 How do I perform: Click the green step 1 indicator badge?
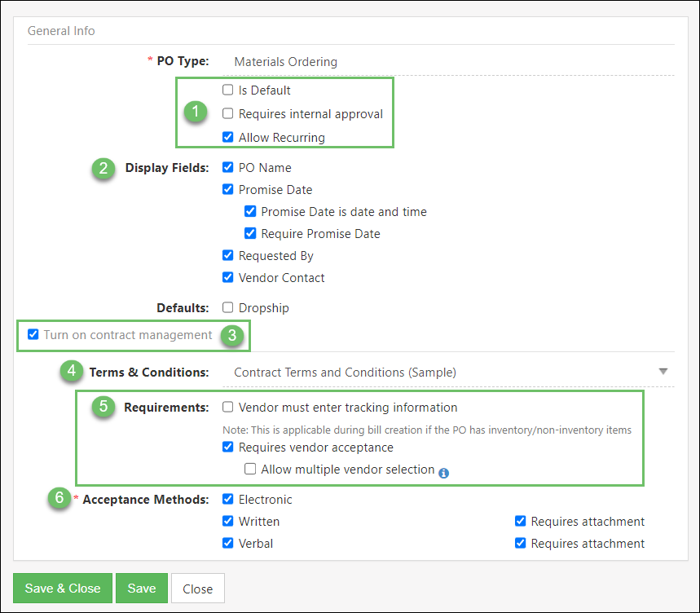pos(195,112)
